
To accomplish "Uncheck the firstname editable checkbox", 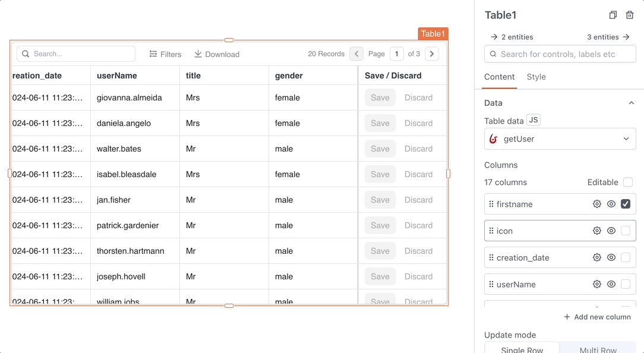I will (626, 204).
